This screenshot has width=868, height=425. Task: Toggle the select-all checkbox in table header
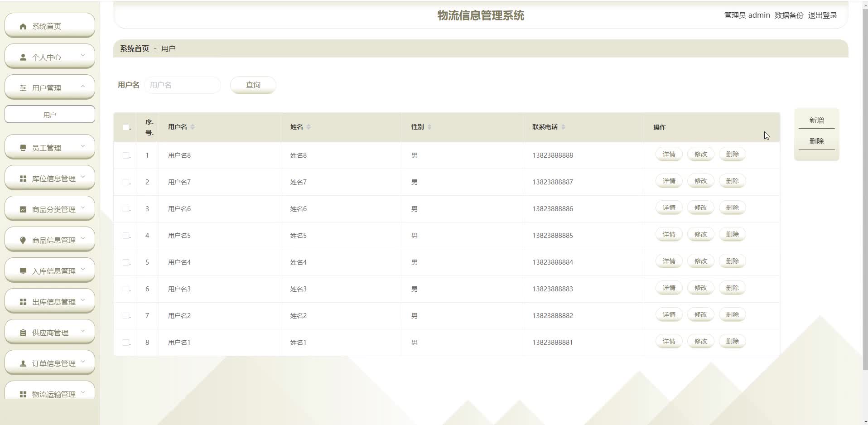126,127
